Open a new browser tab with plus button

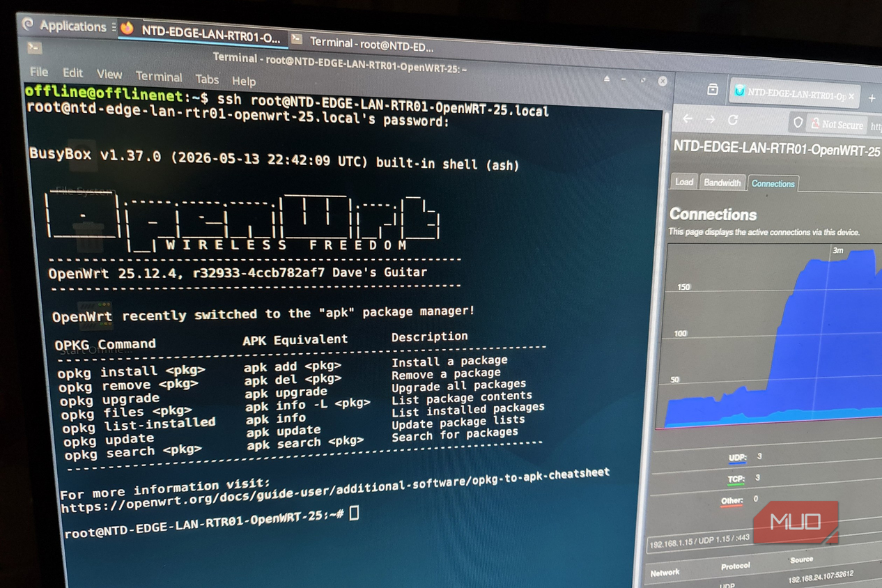click(871, 98)
